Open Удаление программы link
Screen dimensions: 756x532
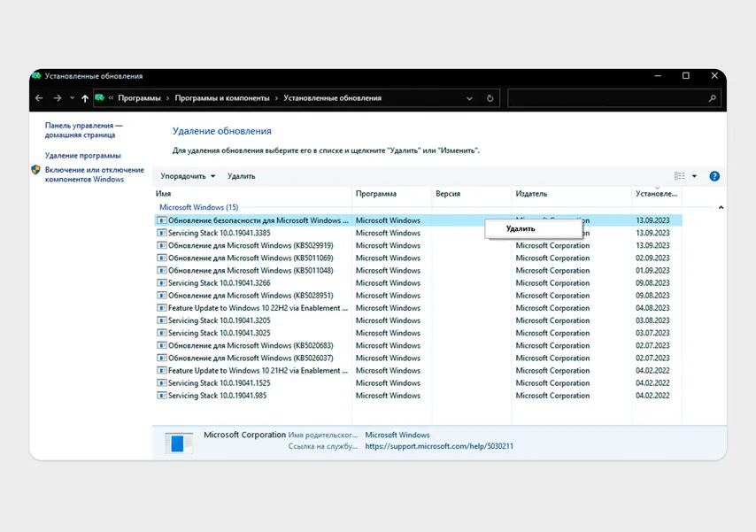tap(83, 155)
